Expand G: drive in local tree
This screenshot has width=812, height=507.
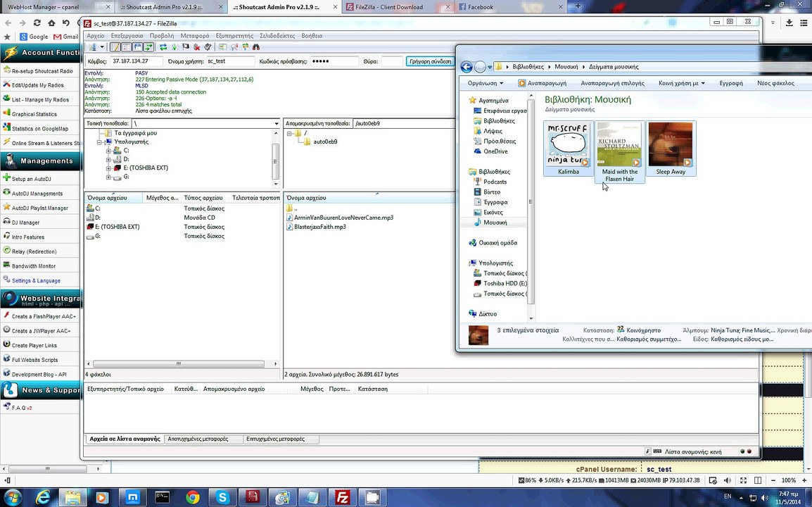(x=108, y=177)
